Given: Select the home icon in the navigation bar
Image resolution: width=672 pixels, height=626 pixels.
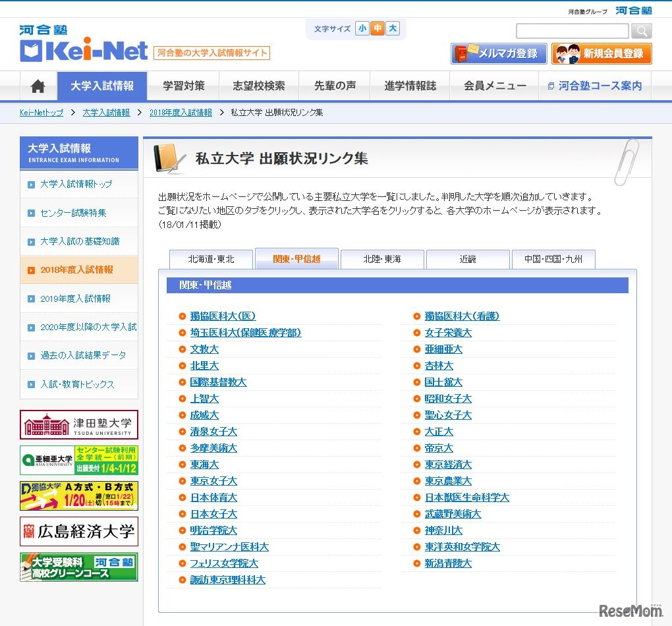Looking at the screenshot, I should 38,86.
